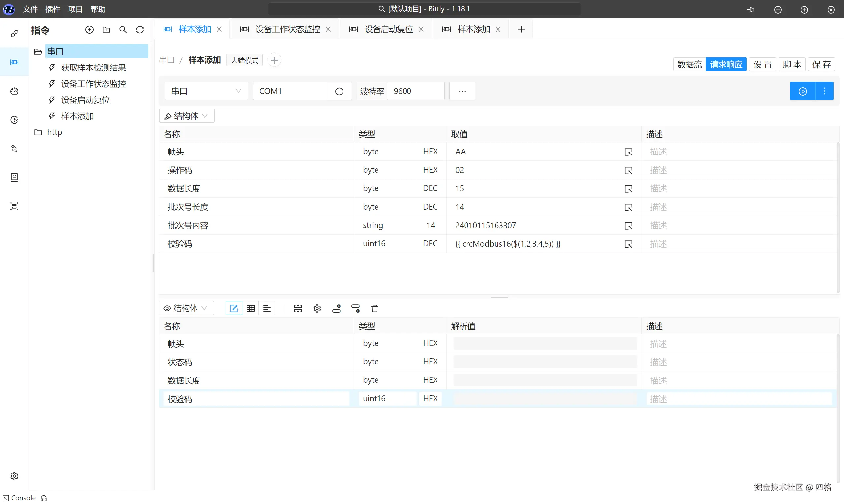This screenshot has height=504, width=844.
Task: Click the new folder icon in the command panel
Action: point(106,30)
